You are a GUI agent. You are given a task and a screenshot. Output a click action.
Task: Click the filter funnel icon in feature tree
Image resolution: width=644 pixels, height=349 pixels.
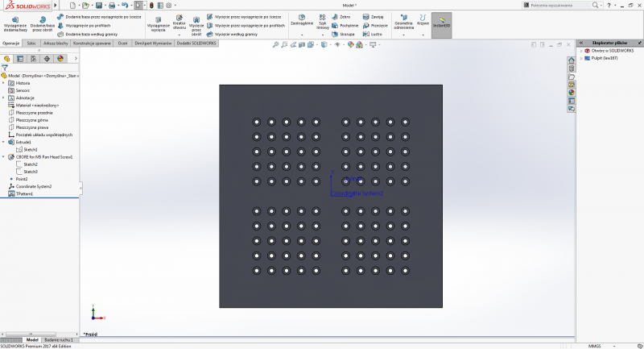[x=6, y=68]
